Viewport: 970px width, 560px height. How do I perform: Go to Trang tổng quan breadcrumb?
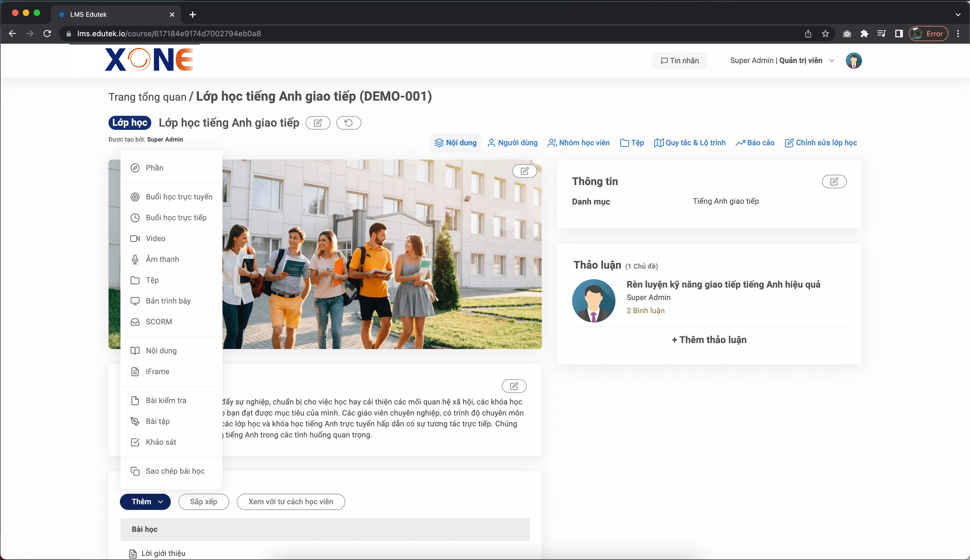pos(147,97)
